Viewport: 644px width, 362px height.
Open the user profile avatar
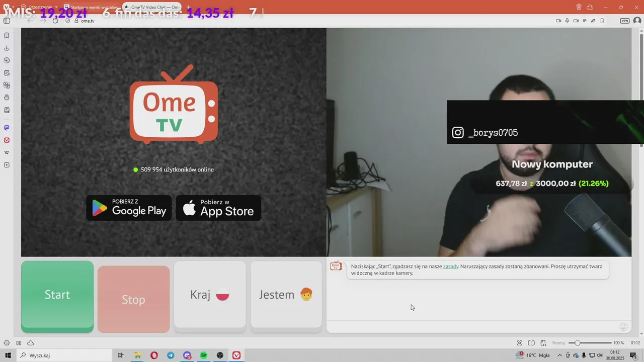coord(637,21)
